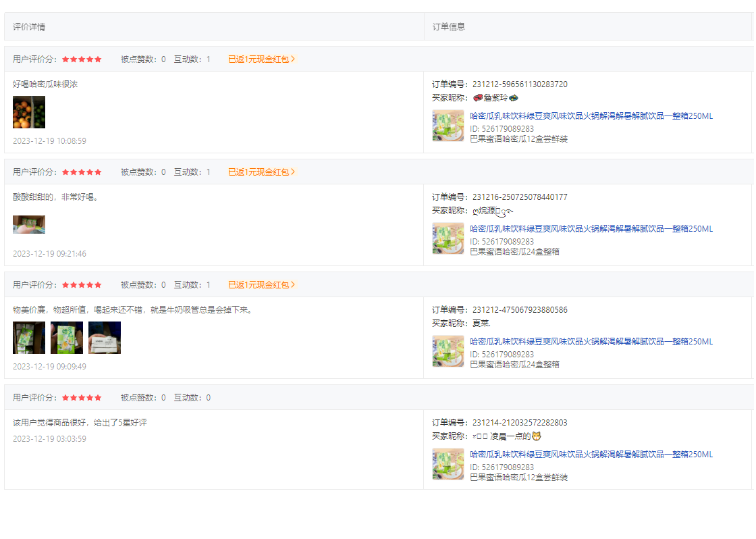Click the first review's five-star rating
This screenshot has height=539, width=756.
pyautogui.click(x=82, y=59)
